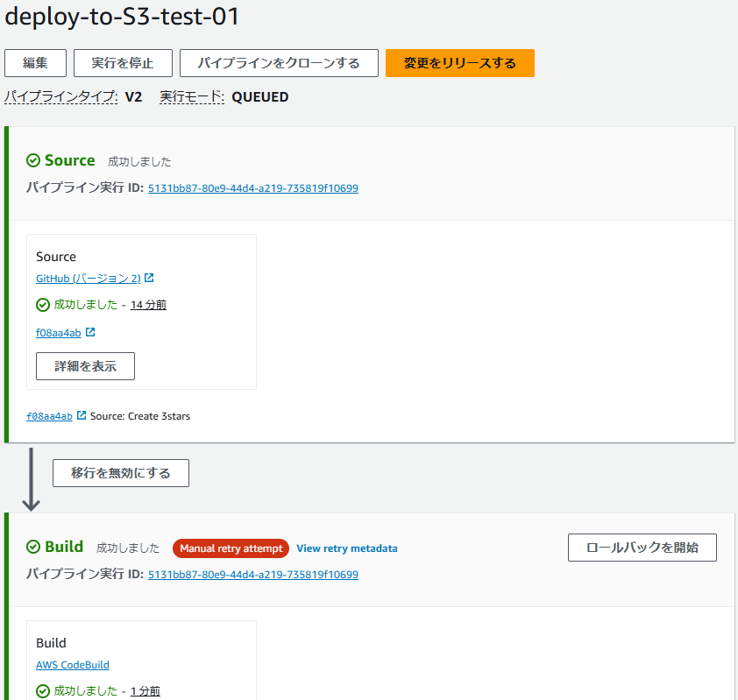Click external-link icon before Source: Create 3stars

[82, 415]
